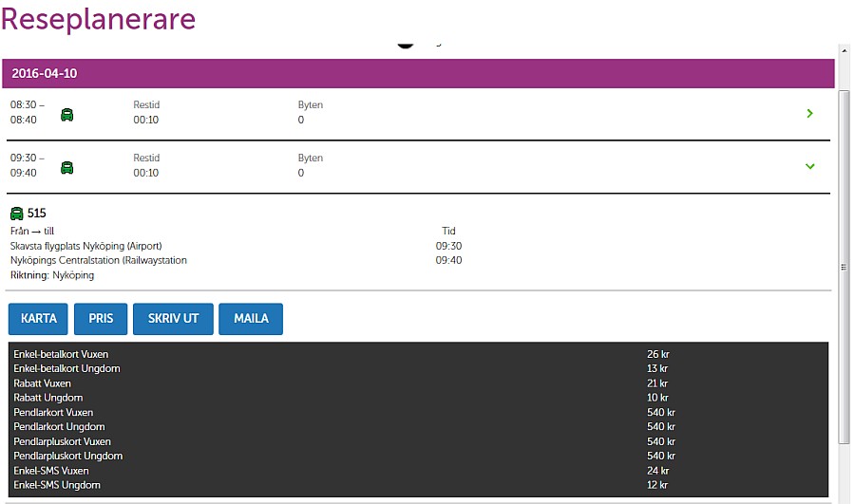Screen dimensions: 855x504
Task: Click the 2016-04-10 date header
Action: tap(418, 73)
